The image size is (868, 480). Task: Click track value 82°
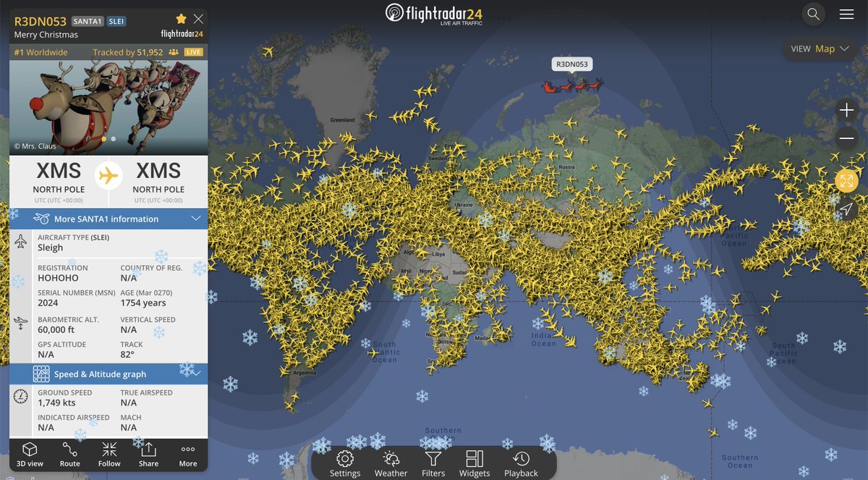point(127,355)
